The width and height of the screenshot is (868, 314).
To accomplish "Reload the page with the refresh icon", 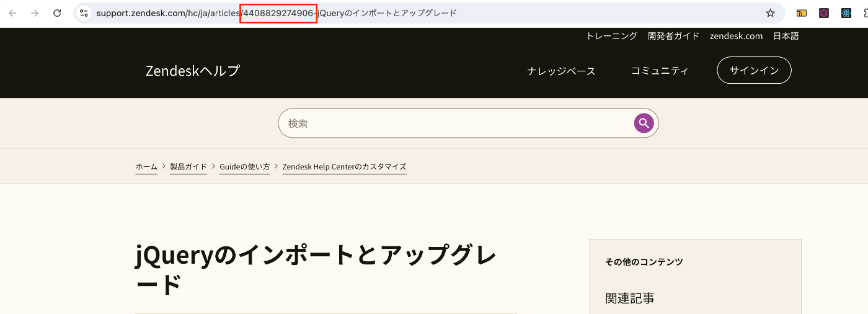I will [57, 13].
